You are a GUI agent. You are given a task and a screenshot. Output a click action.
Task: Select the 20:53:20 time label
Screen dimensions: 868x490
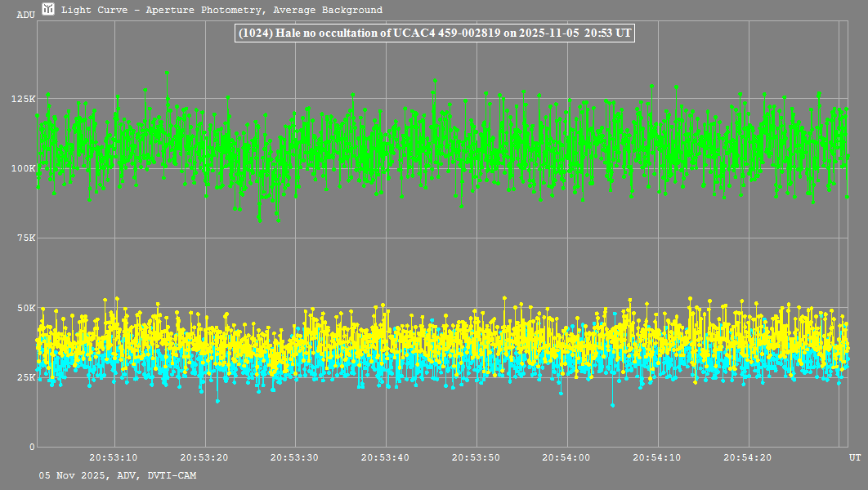[x=204, y=458]
